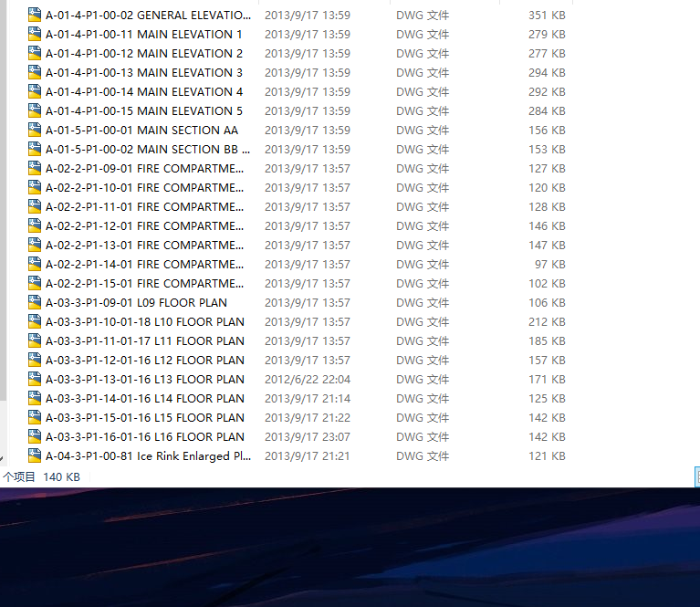Select file A-03-3-P1-11-01-17 L11 FLOOR PLAN
The width and height of the screenshot is (700, 607).
click(x=145, y=341)
